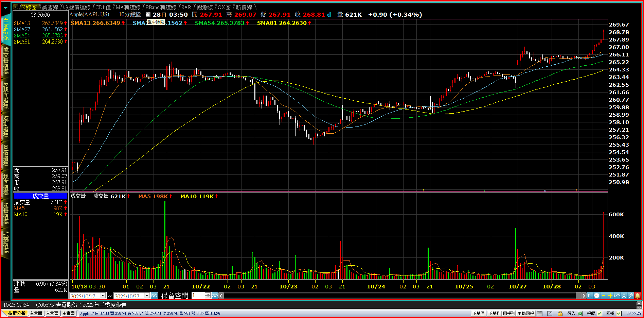The image size is (644, 318).
Task: Select the 成交量指標 side tab
Action: pyautogui.click(x=6, y=61)
